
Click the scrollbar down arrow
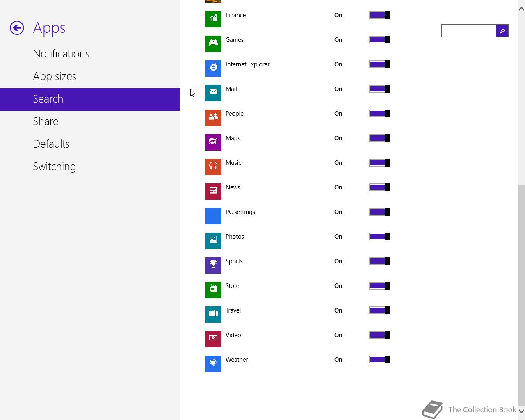coord(521,411)
